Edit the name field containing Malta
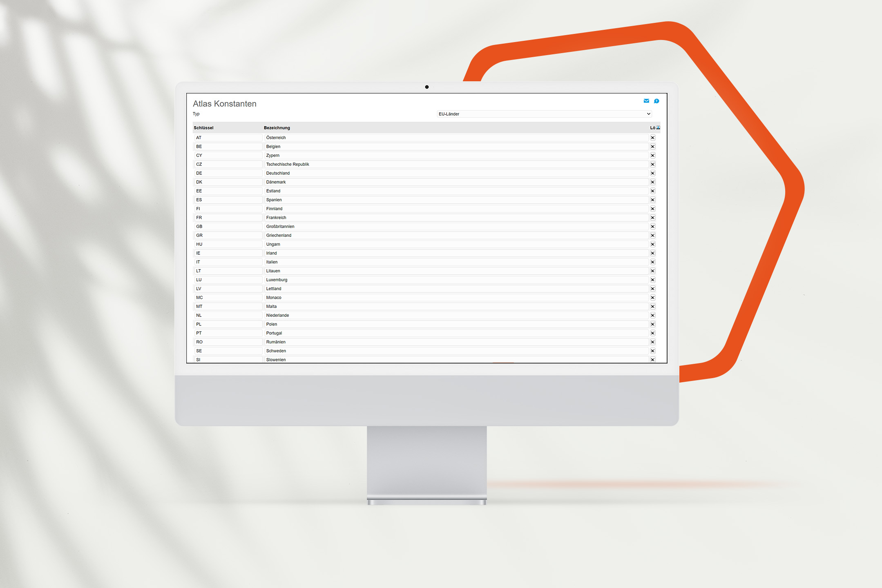Viewport: 882px width, 588px height. pos(456,306)
